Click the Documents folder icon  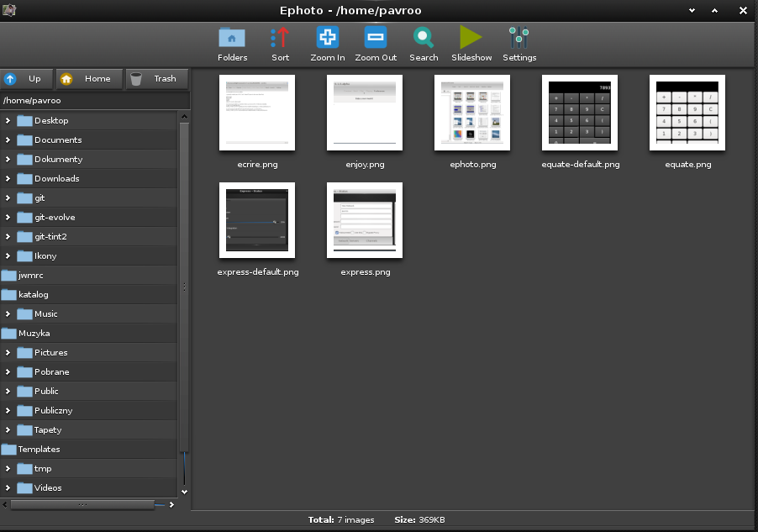click(x=24, y=140)
